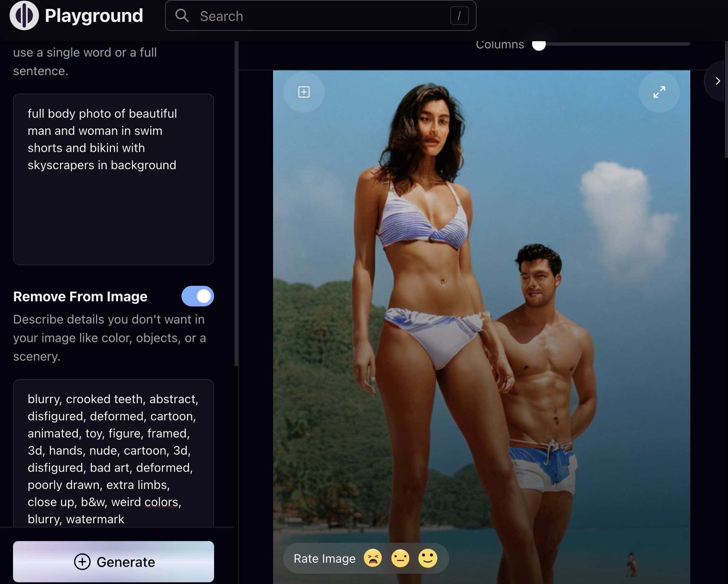The image size is (728, 584).
Task: Click the slash shortcut key badge
Action: (x=459, y=16)
